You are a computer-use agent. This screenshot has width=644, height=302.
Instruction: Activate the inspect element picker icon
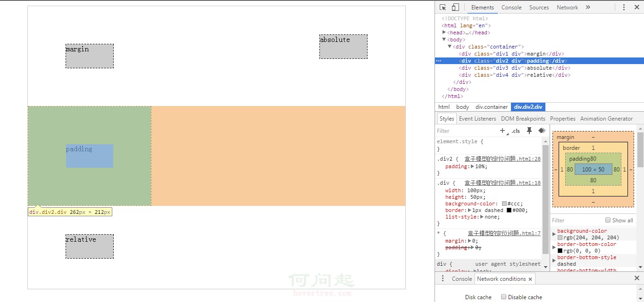point(443,7)
